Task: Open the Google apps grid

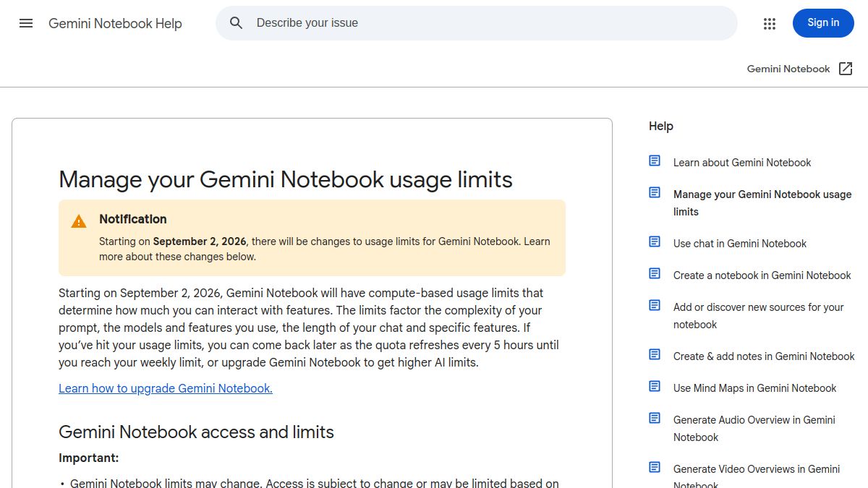Action: [x=770, y=24]
